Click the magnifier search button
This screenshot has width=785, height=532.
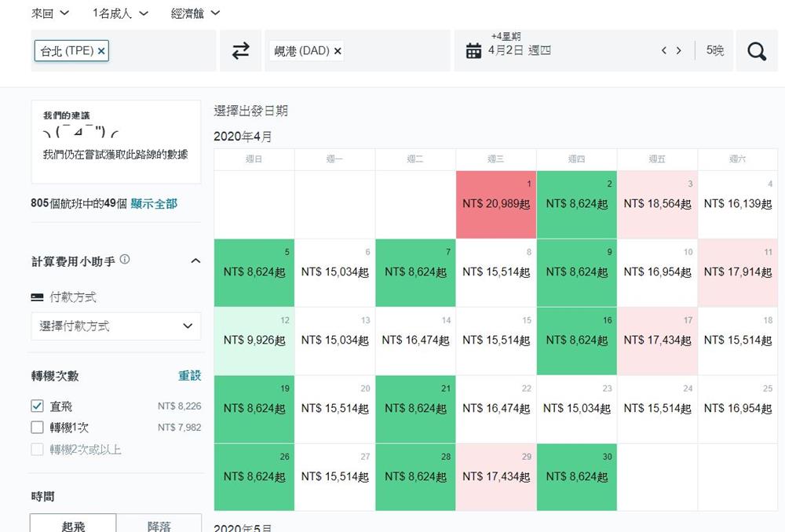pyautogui.click(x=757, y=51)
